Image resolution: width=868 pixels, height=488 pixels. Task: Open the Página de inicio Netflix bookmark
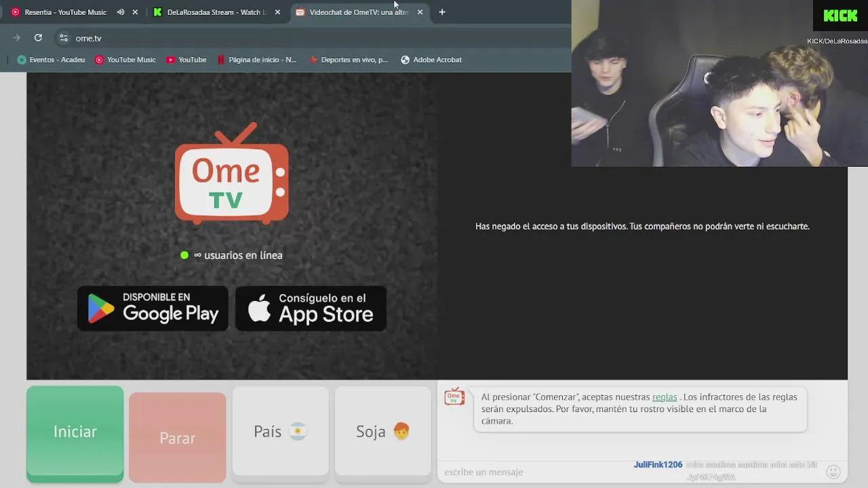(x=257, y=60)
